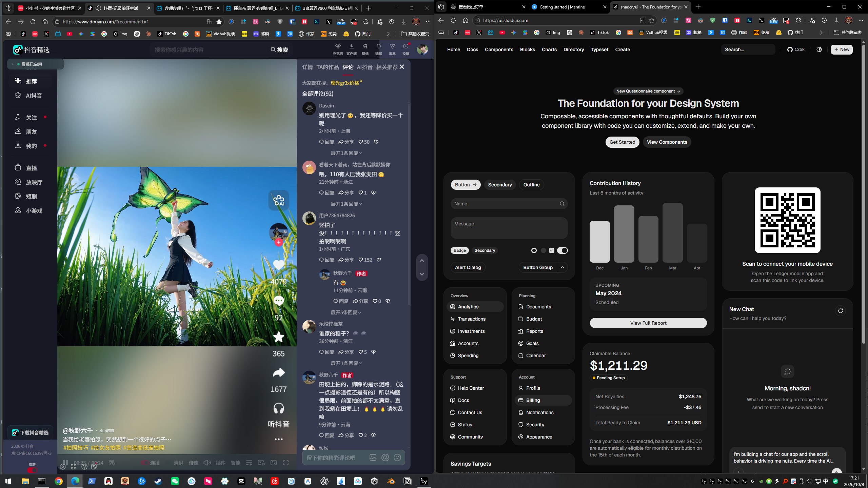Open the Douyin notifications bell (通知)
The height and width of the screenshot is (488, 868).
pyautogui.click(x=378, y=49)
